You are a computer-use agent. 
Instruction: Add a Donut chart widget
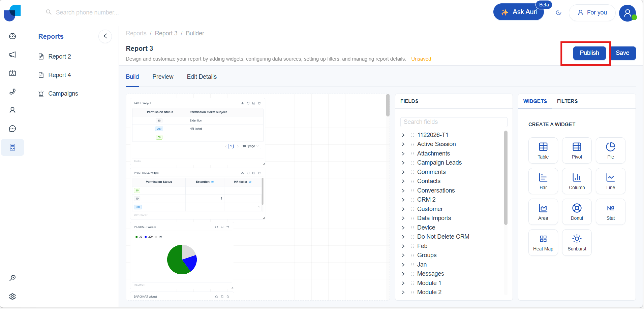click(x=577, y=211)
